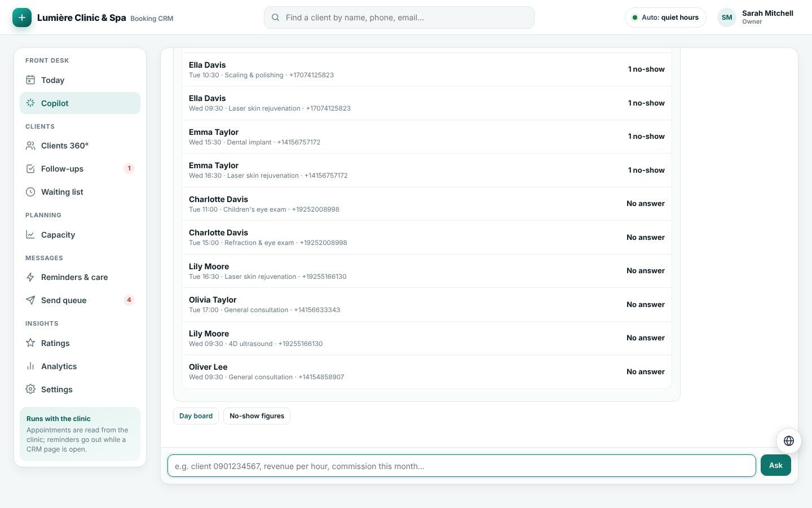
Task: Click the No-show figures chip
Action: pos(257,416)
